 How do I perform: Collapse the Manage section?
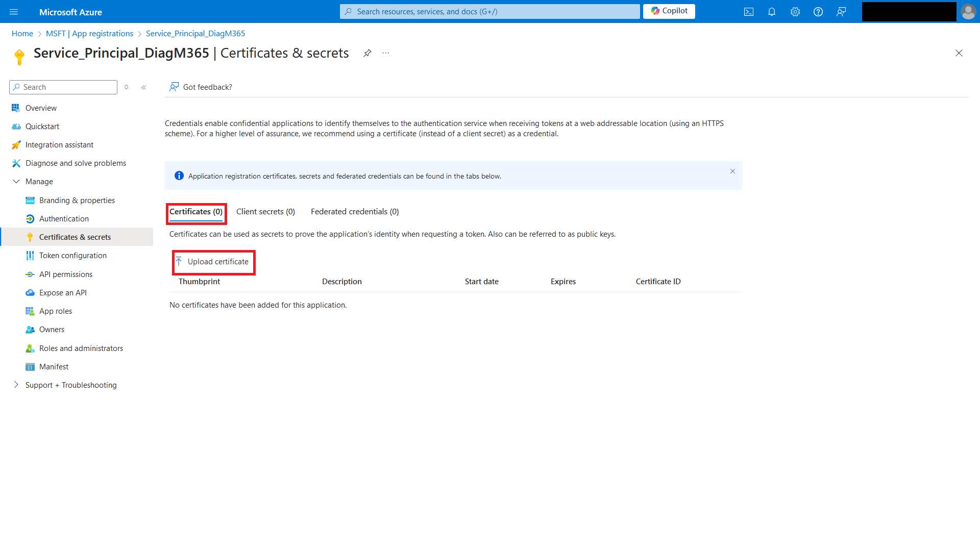[16, 182]
